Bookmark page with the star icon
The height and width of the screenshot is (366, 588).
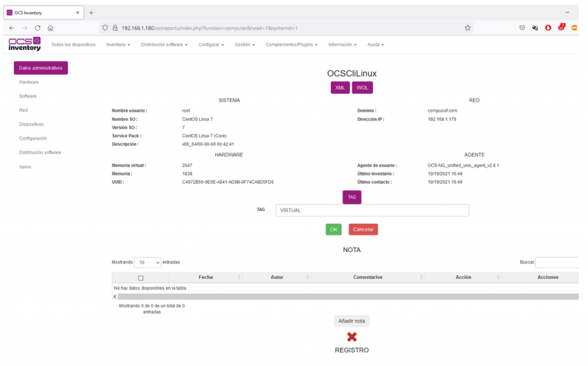(x=467, y=28)
